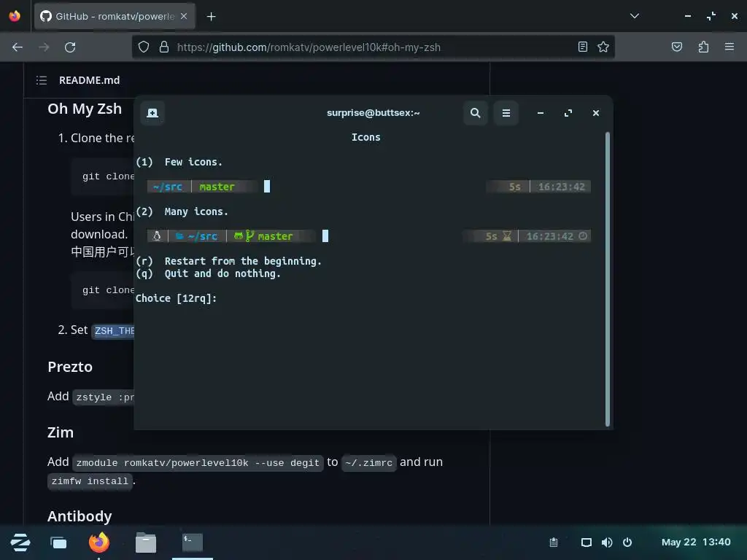This screenshot has height=560, width=747.
Task: Open a new terminal tab icon
Action: click(152, 113)
